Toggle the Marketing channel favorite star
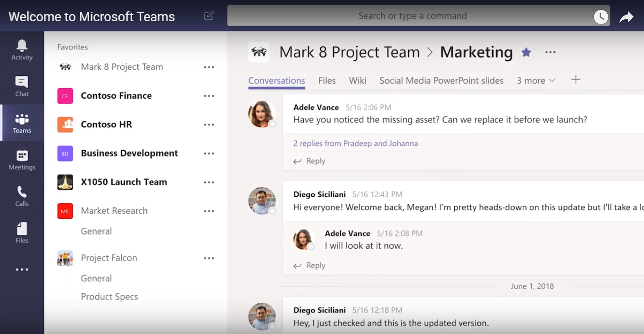The image size is (644, 334). 526,52
